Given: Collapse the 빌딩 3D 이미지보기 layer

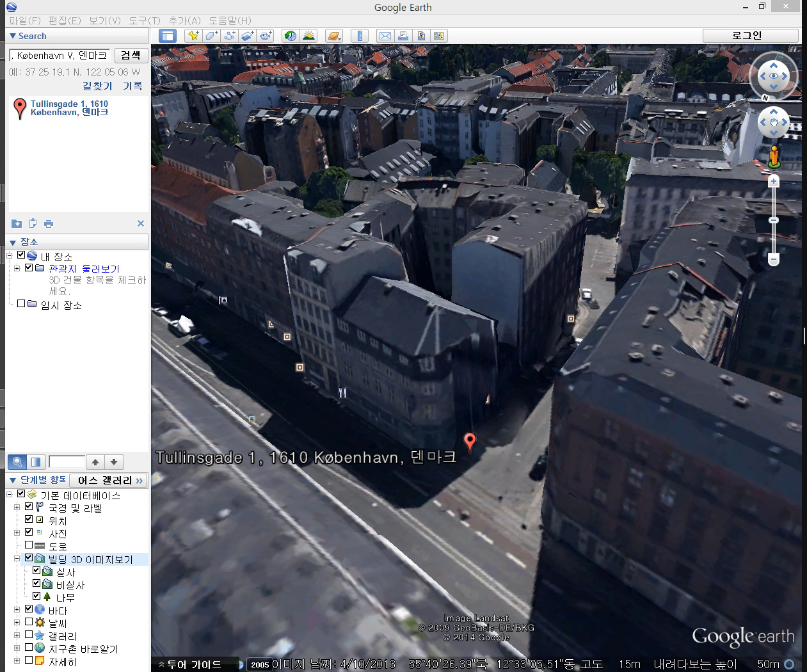Looking at the screenshot, I should click(17, 558).
